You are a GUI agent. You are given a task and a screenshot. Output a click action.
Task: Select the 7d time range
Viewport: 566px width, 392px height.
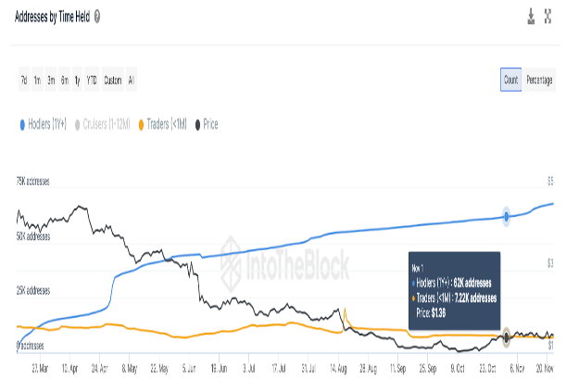pos(23,81)
